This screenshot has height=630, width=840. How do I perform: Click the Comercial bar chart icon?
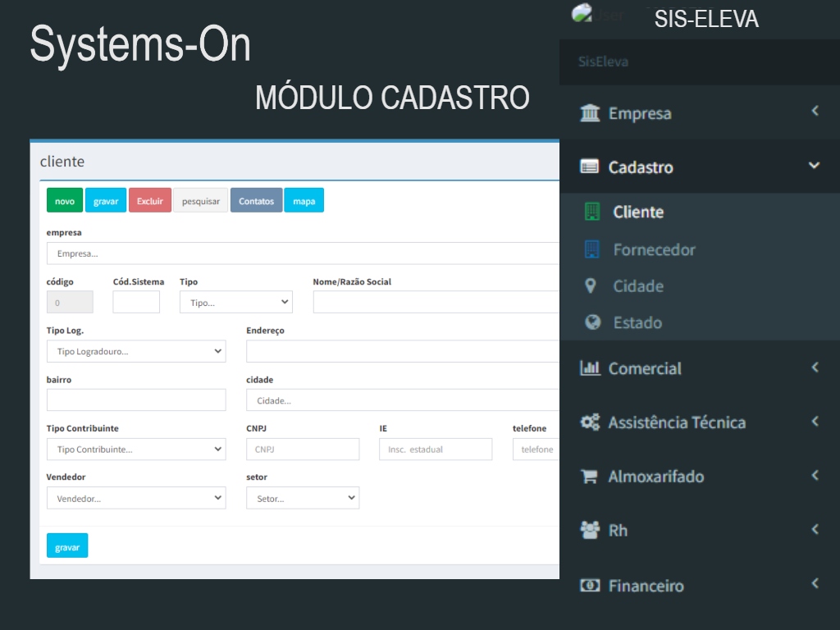pos(590,368)
